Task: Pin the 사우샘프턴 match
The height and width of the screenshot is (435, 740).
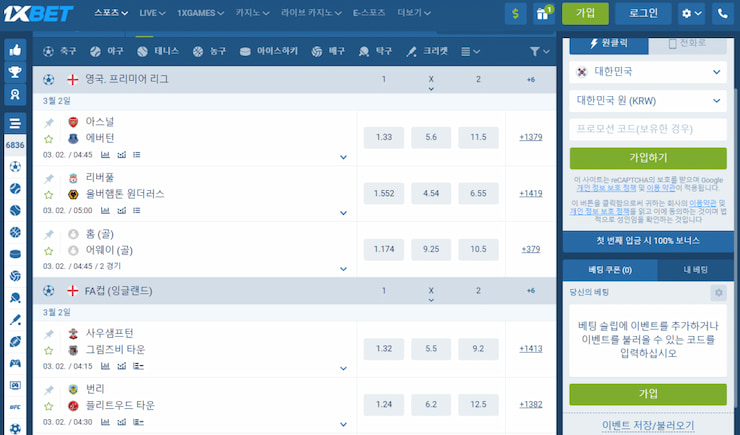Action: tap(49, 334)
